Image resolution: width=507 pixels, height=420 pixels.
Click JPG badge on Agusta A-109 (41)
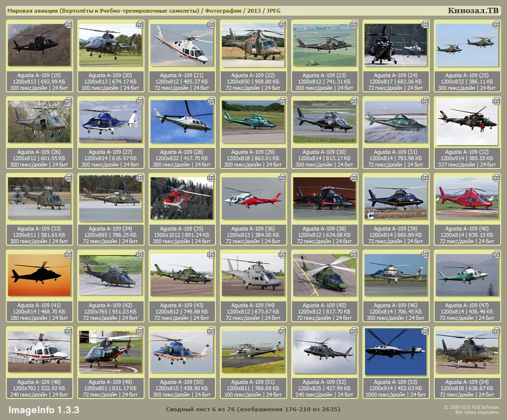[x=68, y=254]
